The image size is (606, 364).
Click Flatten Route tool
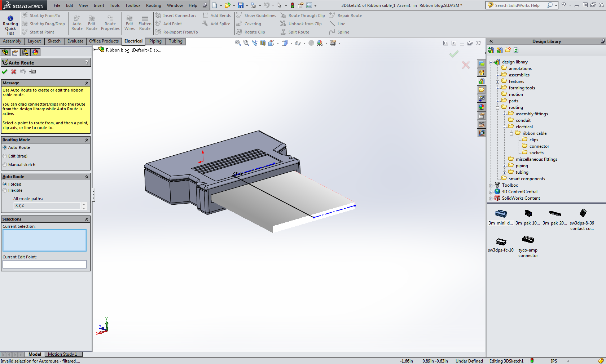click(x=145, y=23)
